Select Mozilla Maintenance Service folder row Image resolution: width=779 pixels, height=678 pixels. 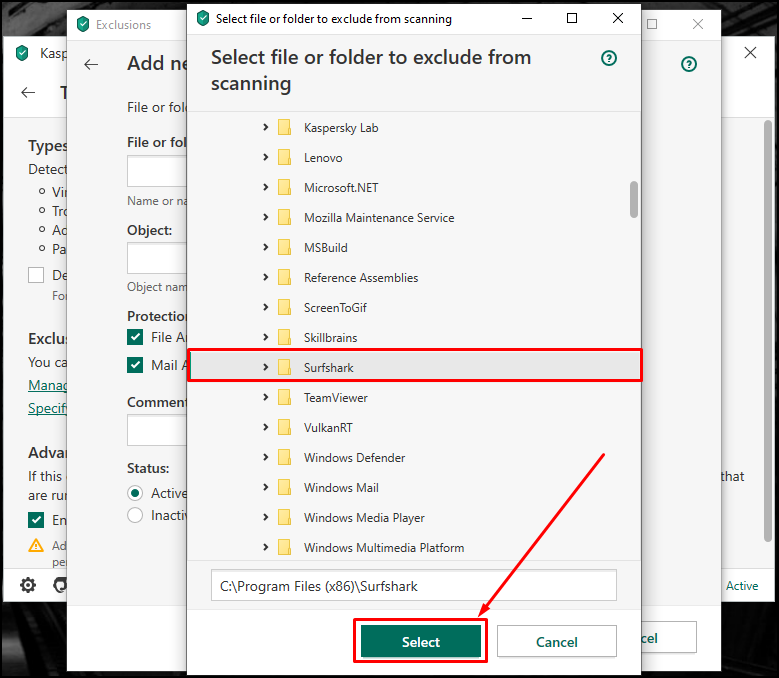click(x=414, y=217)
